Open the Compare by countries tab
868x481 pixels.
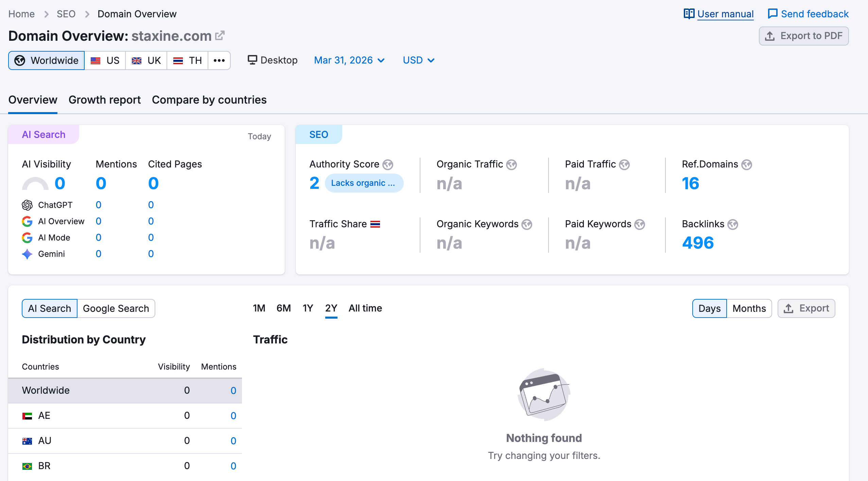209,100
